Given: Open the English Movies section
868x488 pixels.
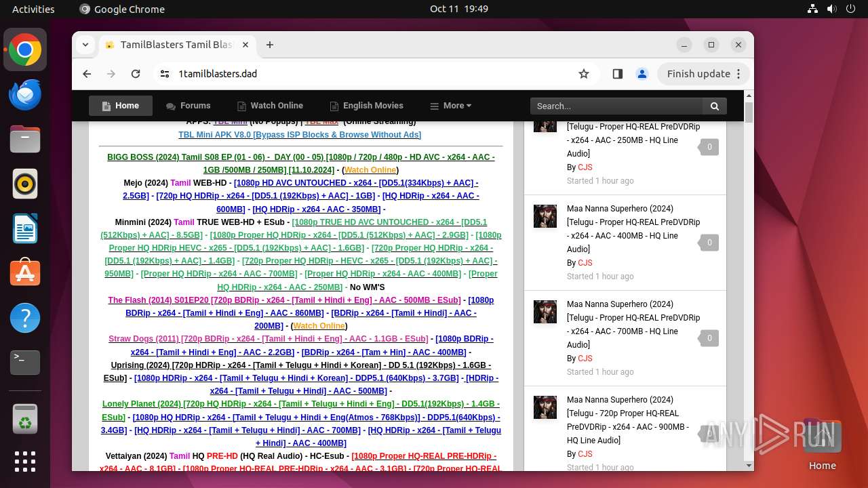Looking at the screenshot, I should coord(366,106).
